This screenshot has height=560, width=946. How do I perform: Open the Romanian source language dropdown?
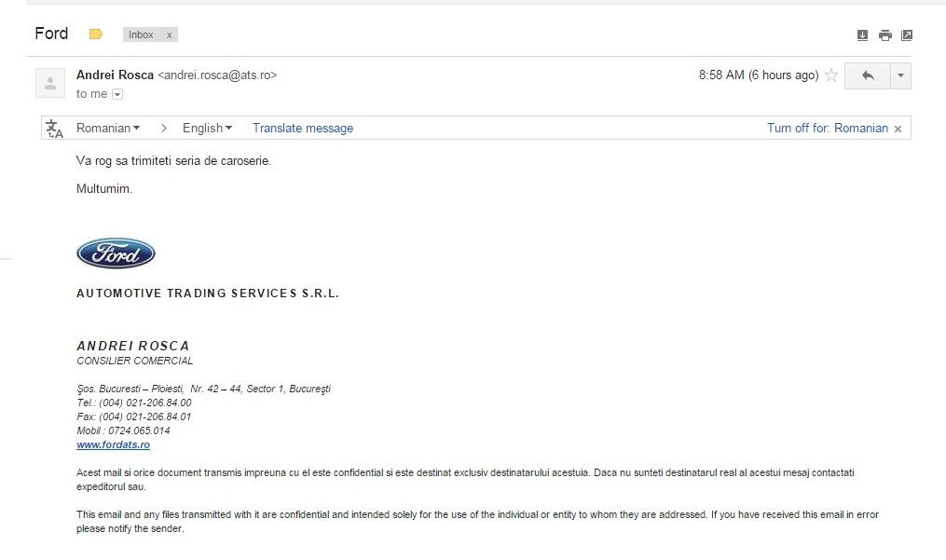pos(108,128)
